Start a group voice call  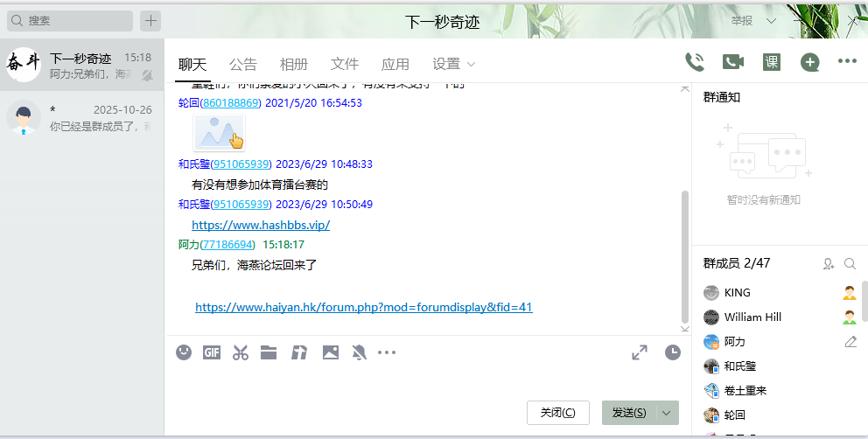click(x=695, y=62)
